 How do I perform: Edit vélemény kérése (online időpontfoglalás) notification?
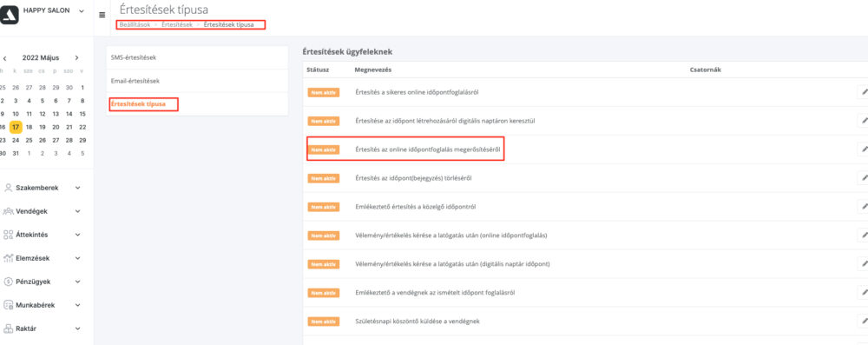(x=863, y=236)
